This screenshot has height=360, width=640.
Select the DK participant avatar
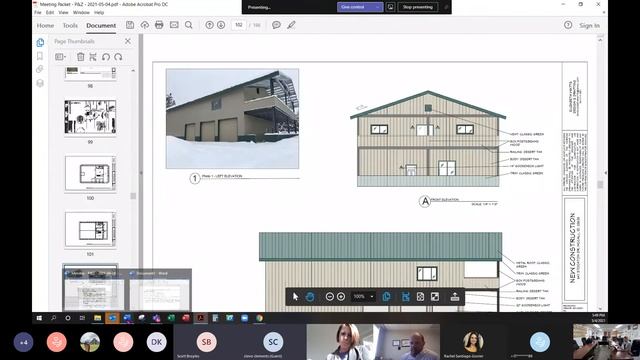pos(156,342)
